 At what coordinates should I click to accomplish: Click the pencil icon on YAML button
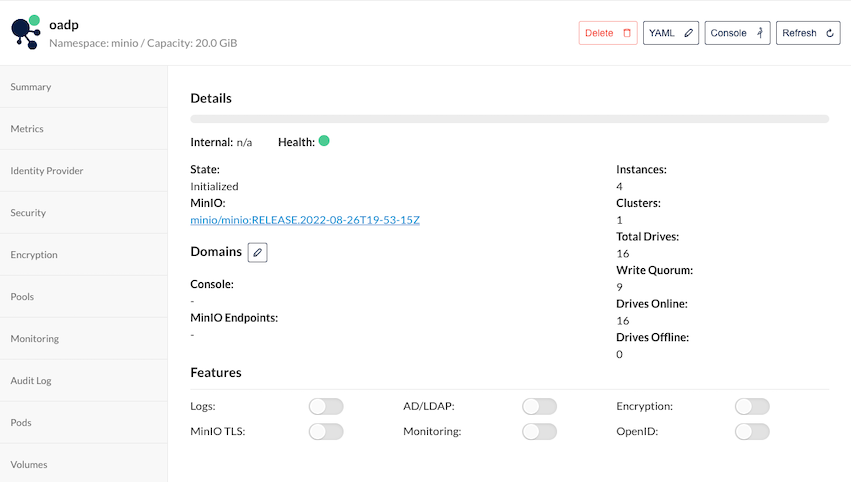click(x=688, y=33)
